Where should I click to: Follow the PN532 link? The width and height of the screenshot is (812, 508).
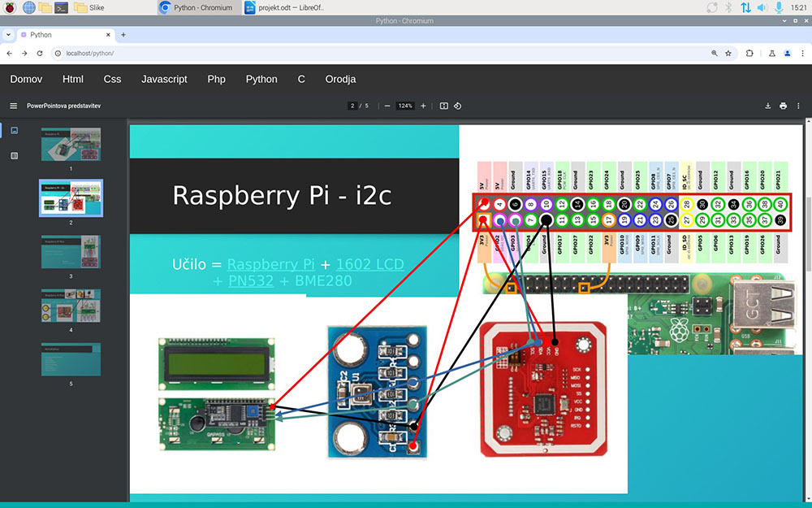point(251,281)
